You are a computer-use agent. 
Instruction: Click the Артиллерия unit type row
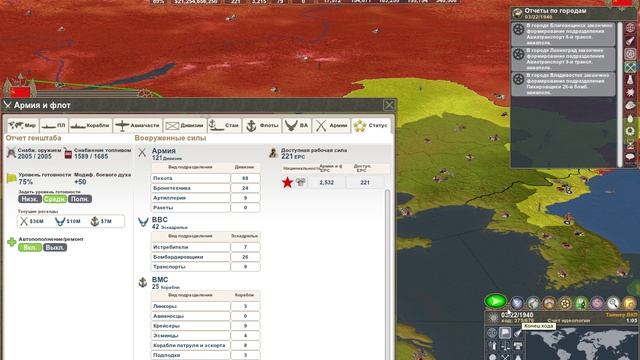pyautogui.click(x=206, y=198)
